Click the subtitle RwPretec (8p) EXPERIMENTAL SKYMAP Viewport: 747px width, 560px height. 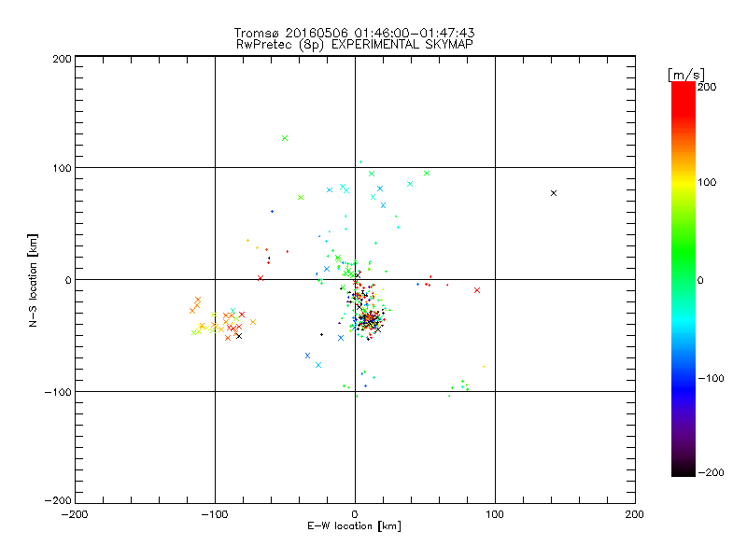[x=355, y=45]
